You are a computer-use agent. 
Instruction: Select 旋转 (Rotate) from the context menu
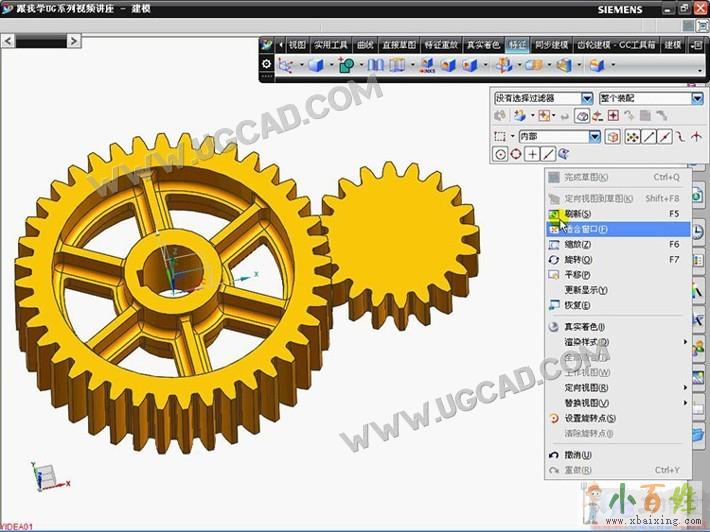578,259
